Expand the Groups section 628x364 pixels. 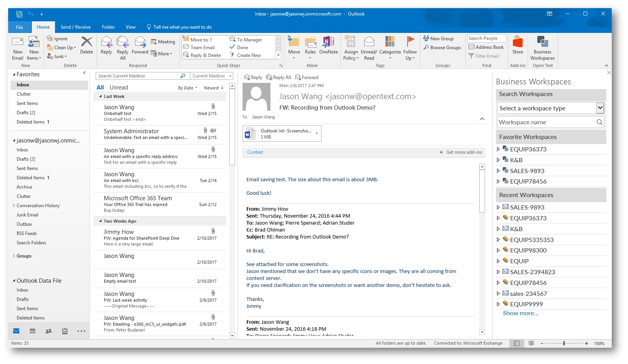(14, 256)
